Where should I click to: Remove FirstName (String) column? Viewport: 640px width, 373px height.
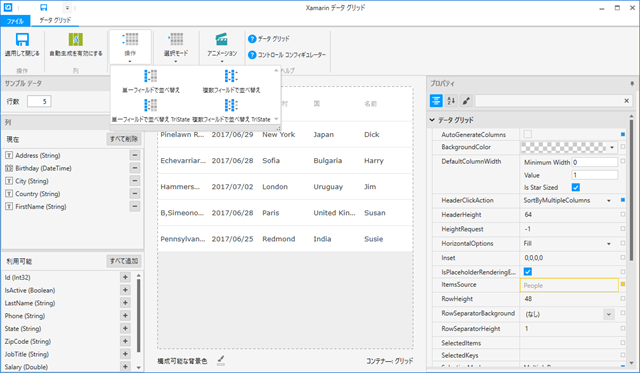(x=135, y=206)
